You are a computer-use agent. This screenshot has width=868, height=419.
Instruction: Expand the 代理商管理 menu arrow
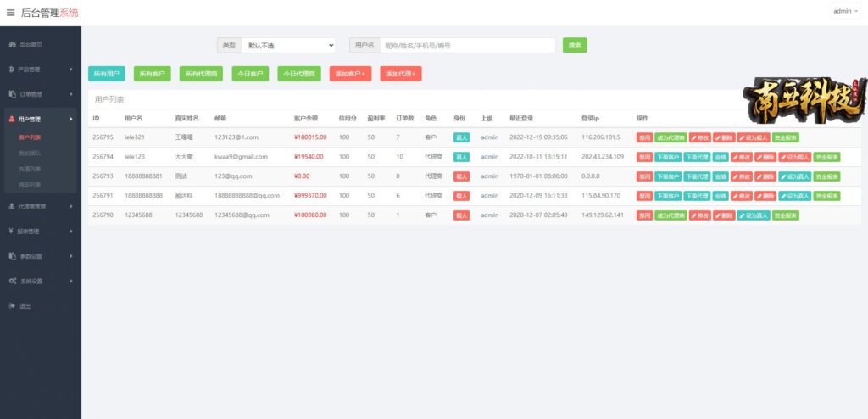pos(71,207)
